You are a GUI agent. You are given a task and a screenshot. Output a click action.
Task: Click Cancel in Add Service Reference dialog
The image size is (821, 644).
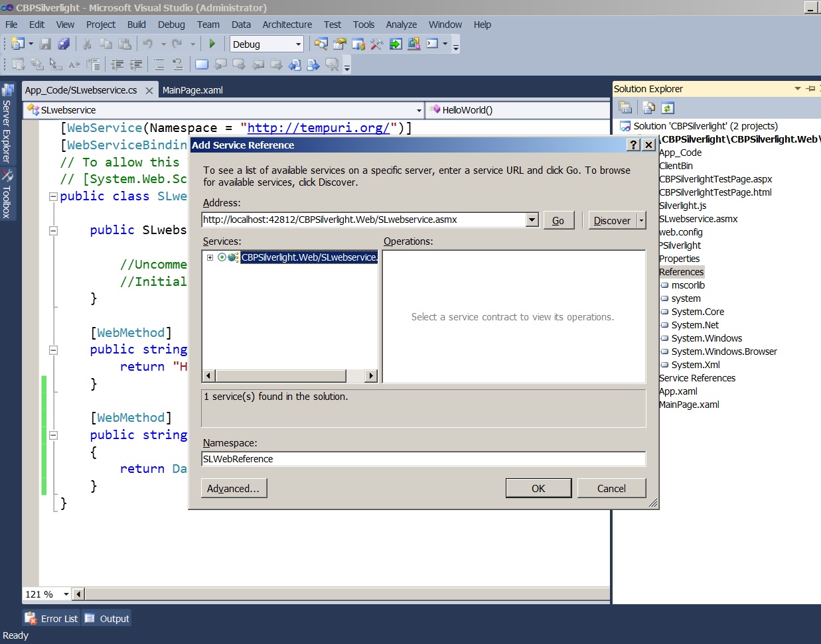pyautogui.click(x=611, y=488)
